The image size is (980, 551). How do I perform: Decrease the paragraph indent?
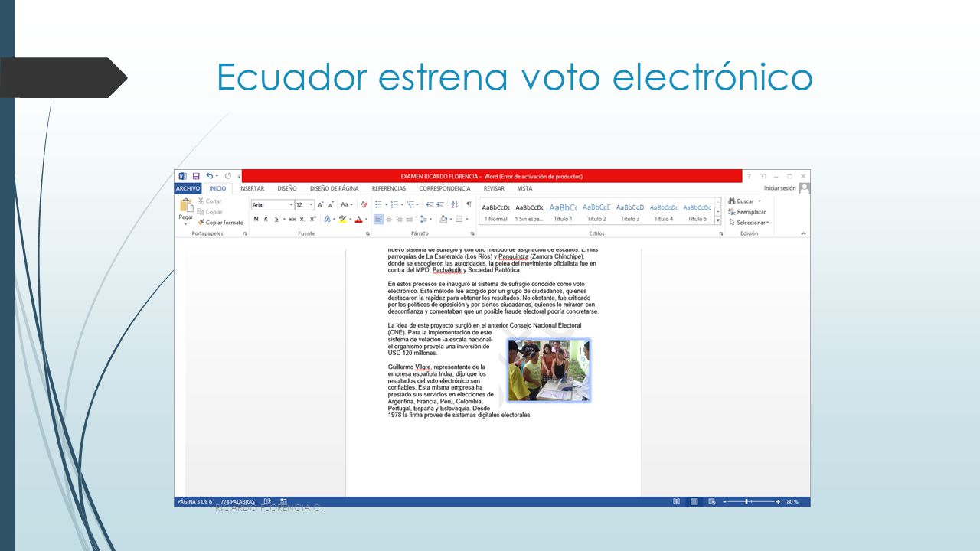[x=430, y=205]
